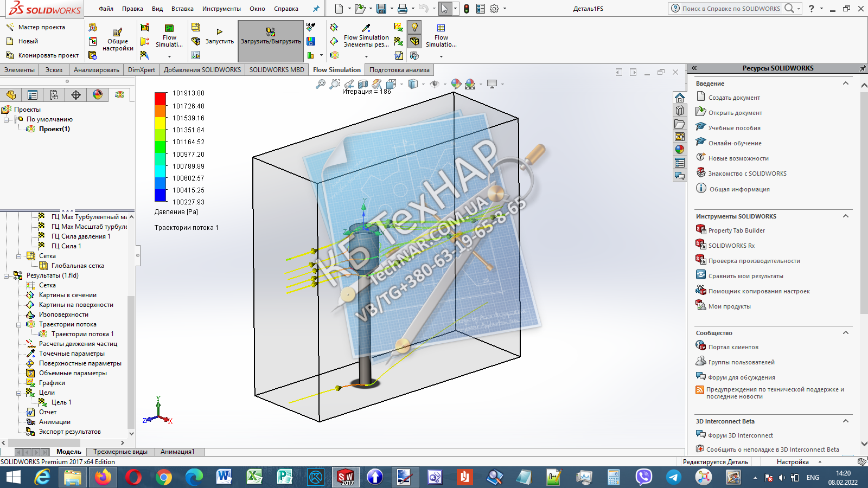This screenshot has width=868, height=488.
Task: Click the Zoom to Fit icon in the viewport toolbar
Action: 321,84
